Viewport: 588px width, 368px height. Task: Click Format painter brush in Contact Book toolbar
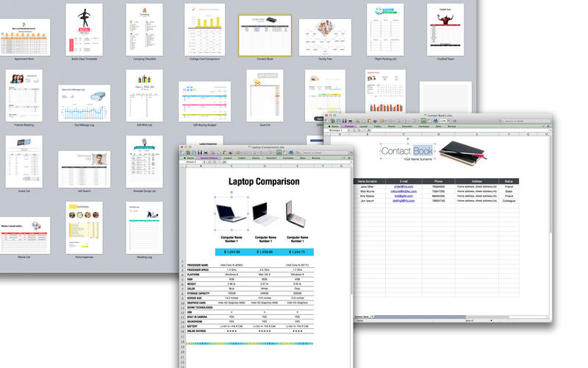pyautogui.click(x=375, y=121)
